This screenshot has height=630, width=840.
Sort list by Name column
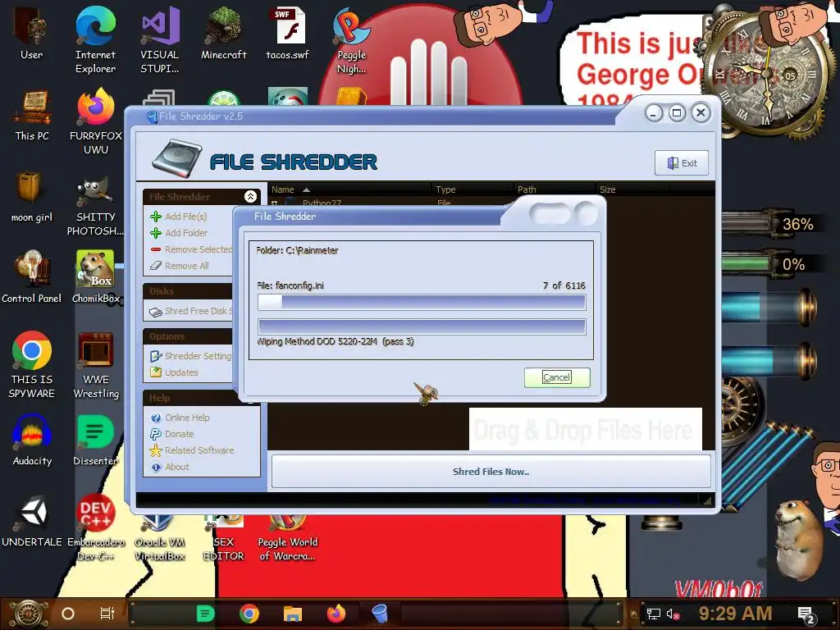click(x=348, y=189)
